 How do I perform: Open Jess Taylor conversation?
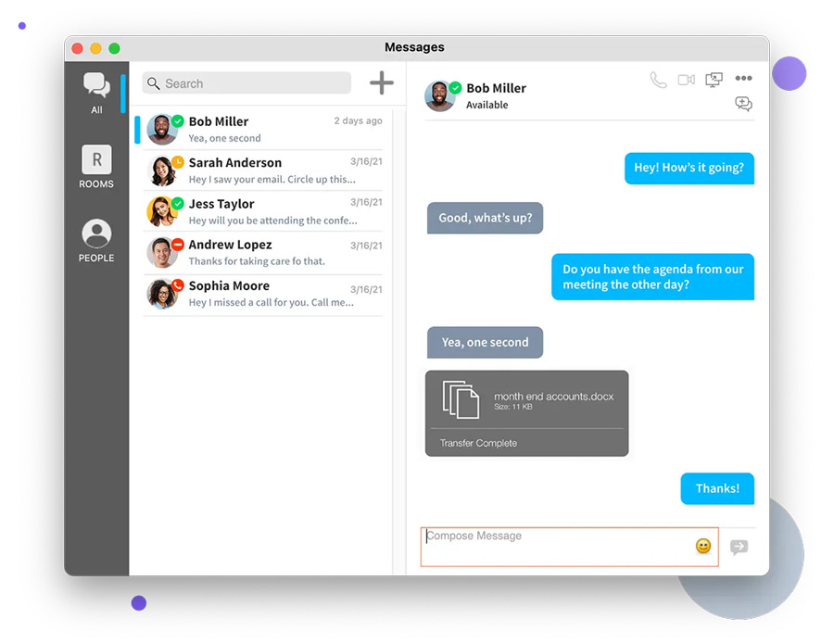tap(263, 211)
